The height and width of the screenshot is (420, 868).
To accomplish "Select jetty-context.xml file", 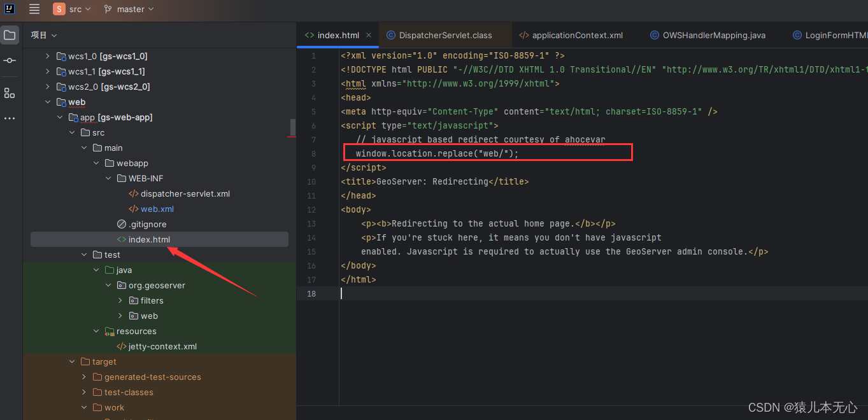I will (x=162, y=346).
